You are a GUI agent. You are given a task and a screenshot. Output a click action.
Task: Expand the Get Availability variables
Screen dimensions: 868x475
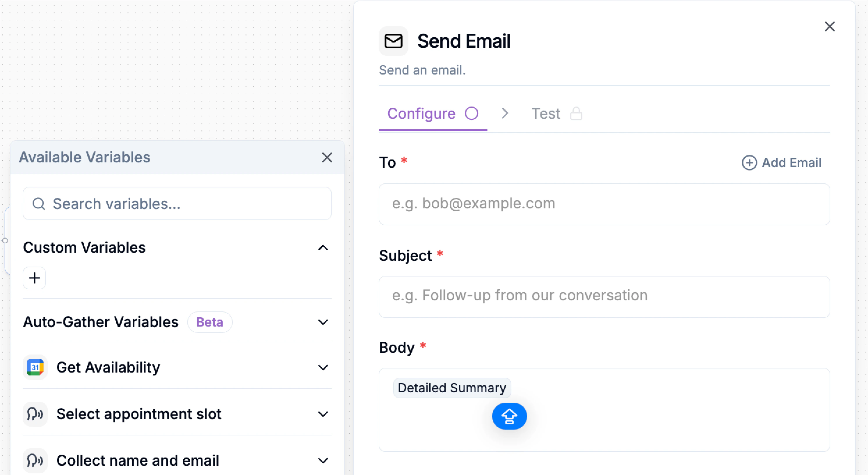[323, 367]
